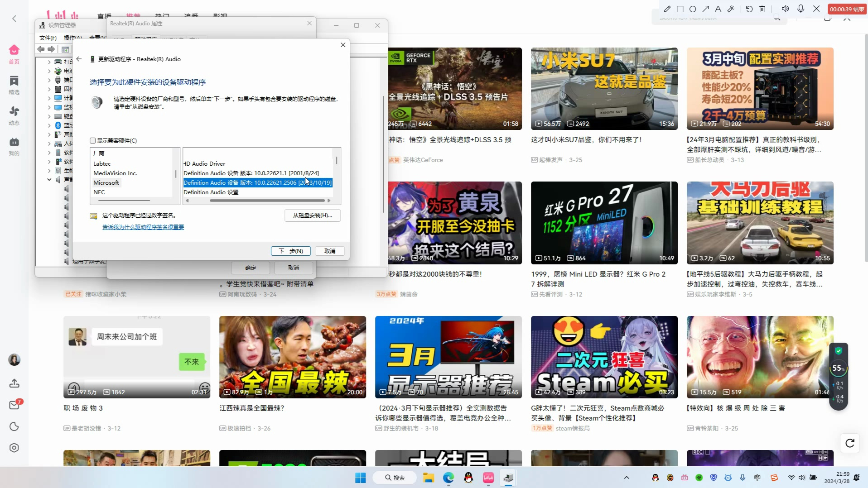This screenshot has width=868, height=488.
Task: Open File Explorer from taskbar
Action: click(x=428, y=478)
